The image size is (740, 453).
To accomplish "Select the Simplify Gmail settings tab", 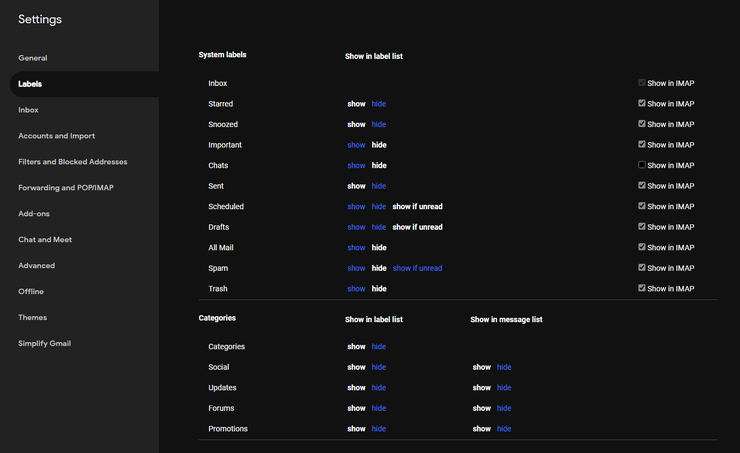I will 44,344.
